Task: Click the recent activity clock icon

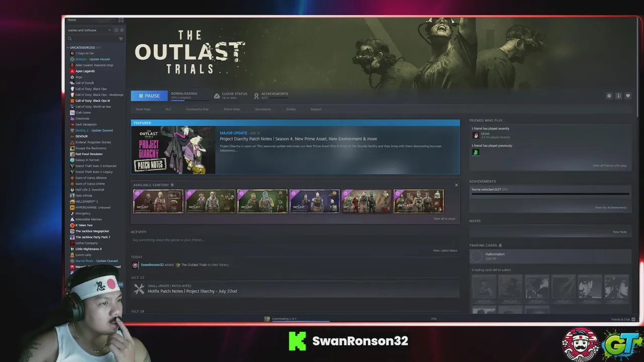Action: (x=117, y=30)
